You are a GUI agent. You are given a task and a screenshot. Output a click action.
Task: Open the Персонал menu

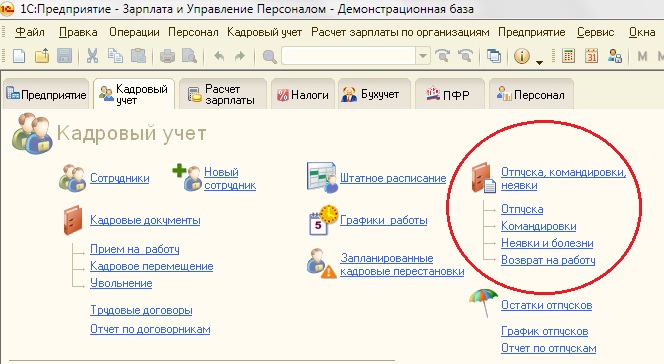click(193, 32)
